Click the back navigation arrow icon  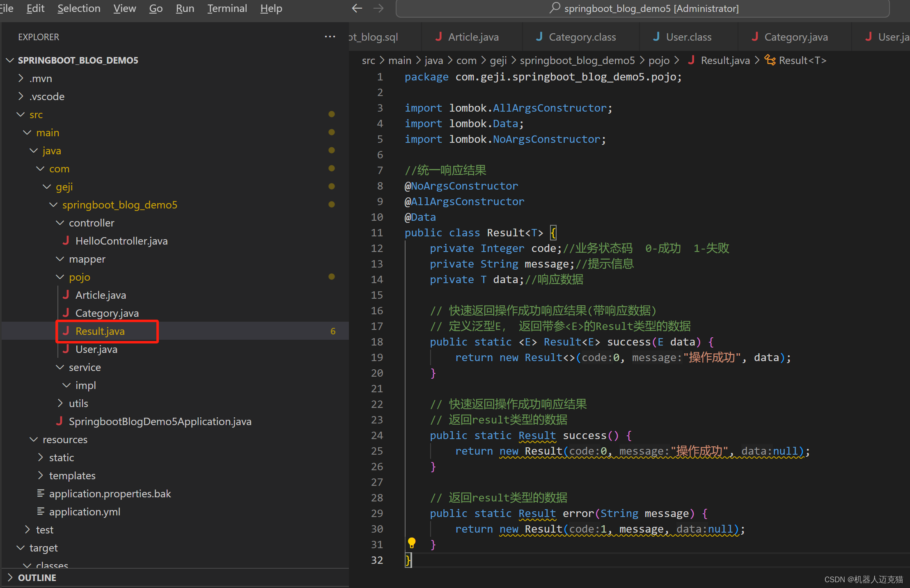pos(357,8)
